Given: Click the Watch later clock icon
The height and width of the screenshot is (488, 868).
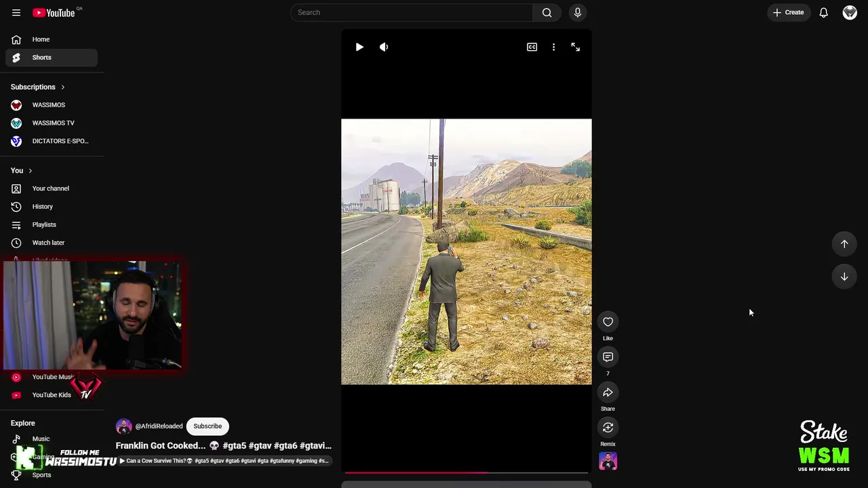Looking at the screenshot, I should point(16,243).
